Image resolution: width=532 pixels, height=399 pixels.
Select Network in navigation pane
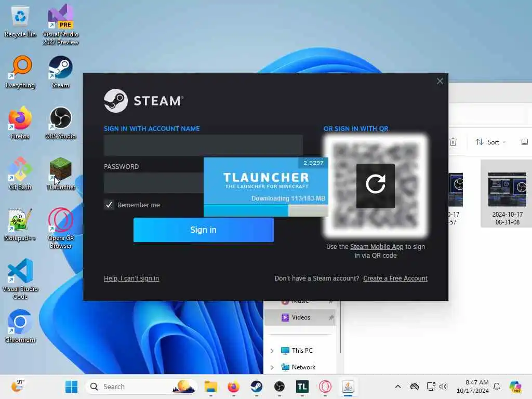coord(303,367)
